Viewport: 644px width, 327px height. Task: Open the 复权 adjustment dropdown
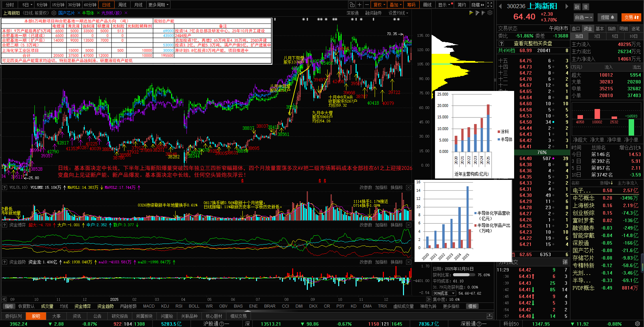tap(379, 5)
